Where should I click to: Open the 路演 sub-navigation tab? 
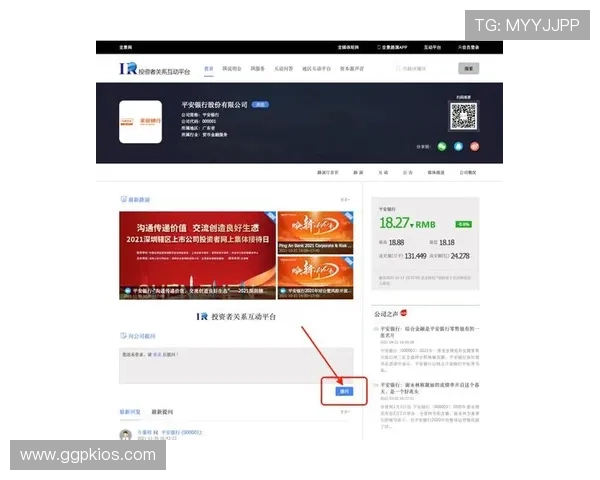(x=358, y=173)
